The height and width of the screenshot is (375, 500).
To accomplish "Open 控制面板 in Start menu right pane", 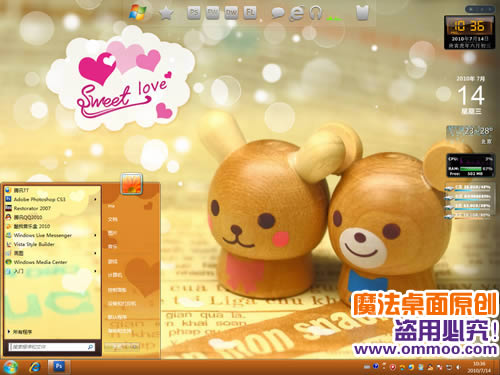I will [x=117, y=290].
